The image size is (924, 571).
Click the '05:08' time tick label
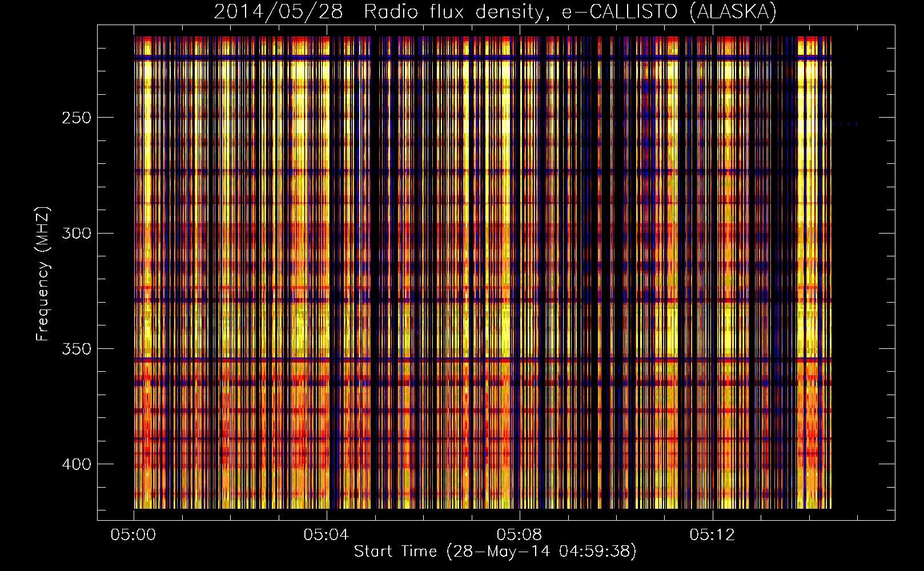pos(520,535)
